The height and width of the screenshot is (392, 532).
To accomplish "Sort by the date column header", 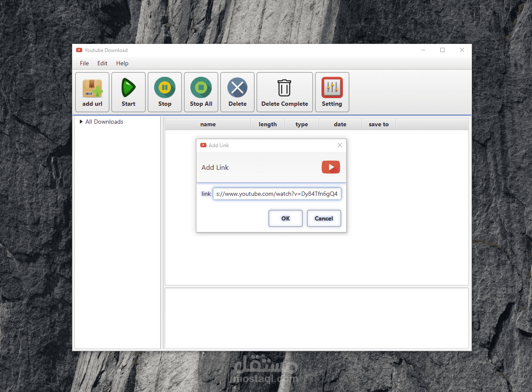I will [x=340, y=124].
